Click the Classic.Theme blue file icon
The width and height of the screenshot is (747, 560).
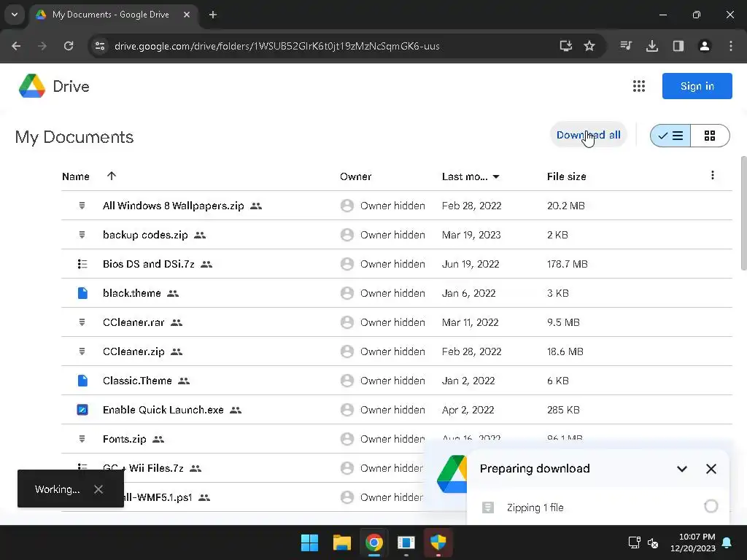coord(82,381)
